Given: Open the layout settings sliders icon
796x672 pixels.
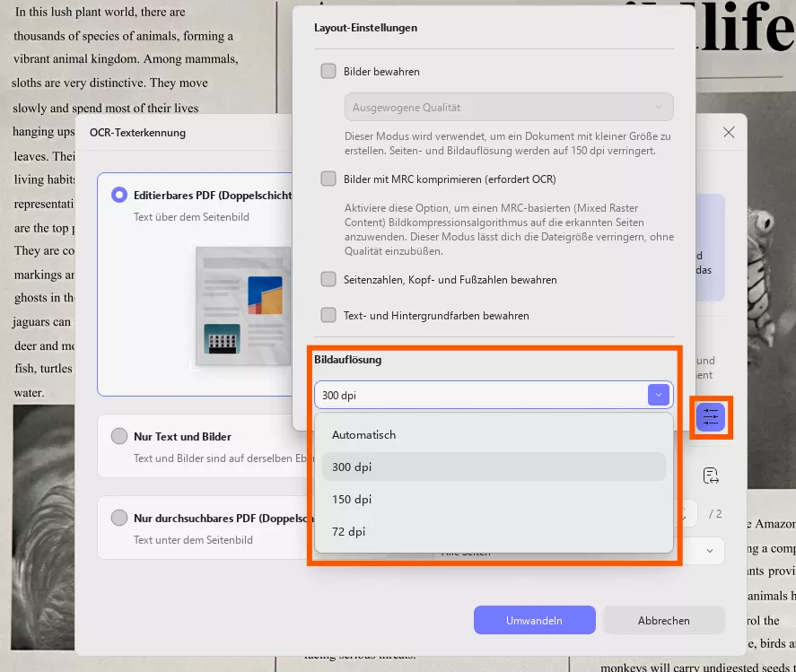Looking at the screenshot, I should (x=710, y=417).
